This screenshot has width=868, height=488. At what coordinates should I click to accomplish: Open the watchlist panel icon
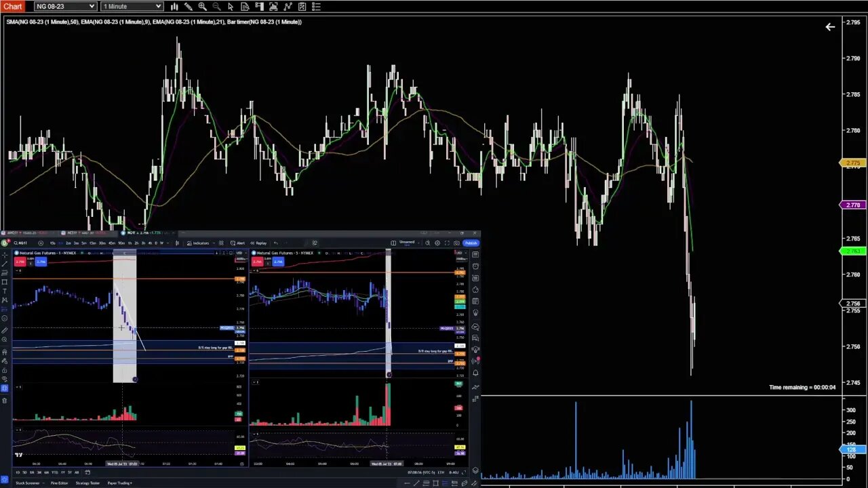click(x=475, y=255)
